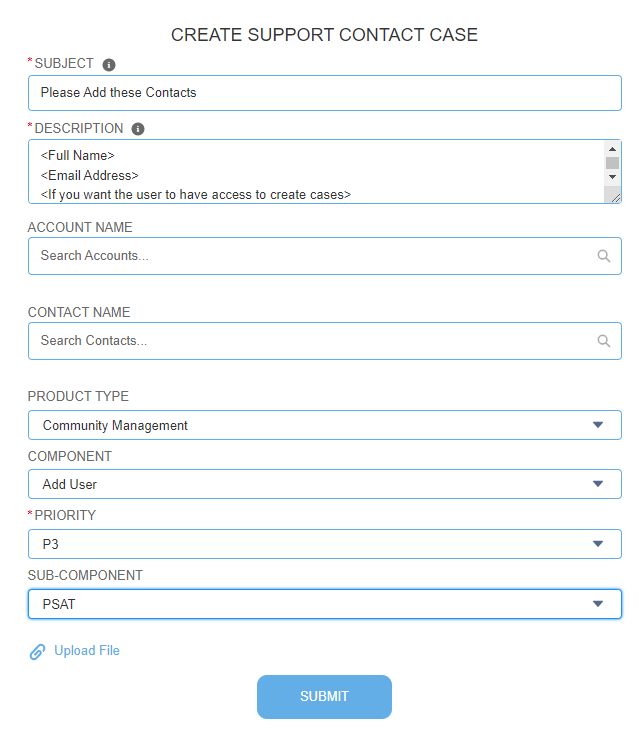Expand the Sub-Component dropdown showing PSAT

pyautogui.click(x=324, y=604)
